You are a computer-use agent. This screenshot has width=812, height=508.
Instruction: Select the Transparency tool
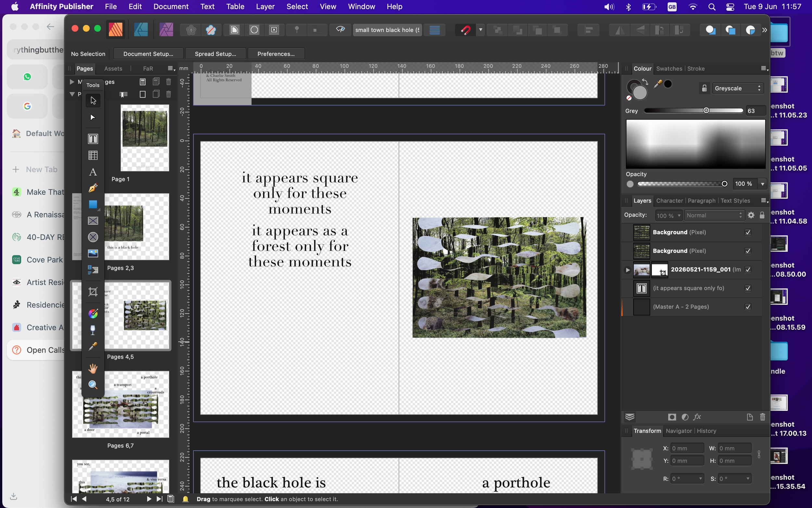point(93,330)
